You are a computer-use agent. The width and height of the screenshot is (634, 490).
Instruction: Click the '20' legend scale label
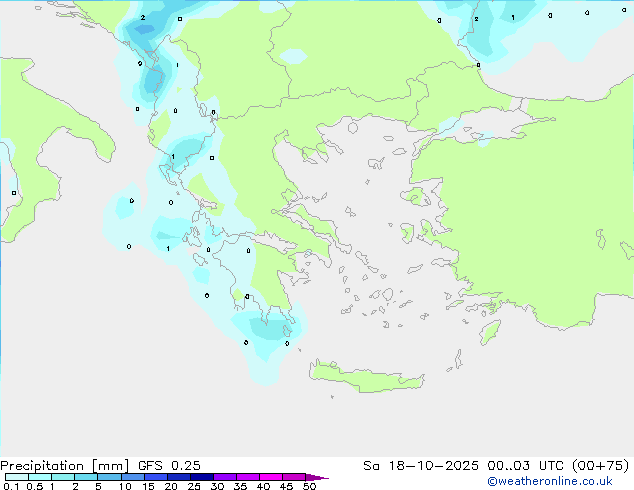point(171,486)
